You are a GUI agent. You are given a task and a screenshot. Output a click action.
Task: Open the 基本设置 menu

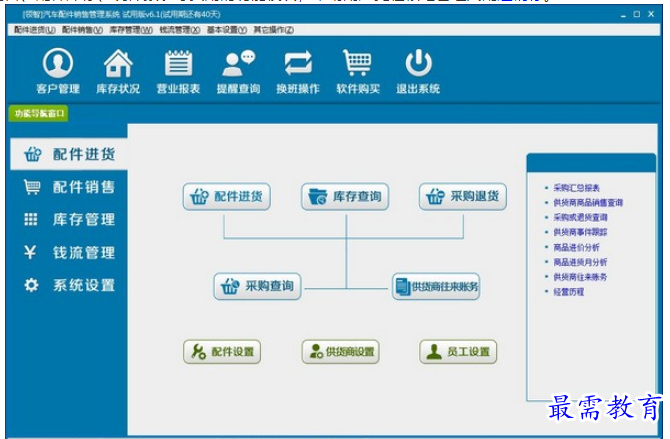pos(226,29)
